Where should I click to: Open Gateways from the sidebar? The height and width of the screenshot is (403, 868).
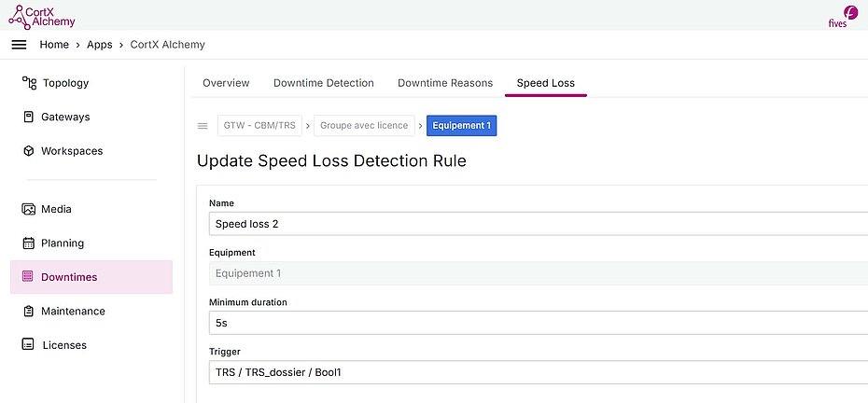65,117
